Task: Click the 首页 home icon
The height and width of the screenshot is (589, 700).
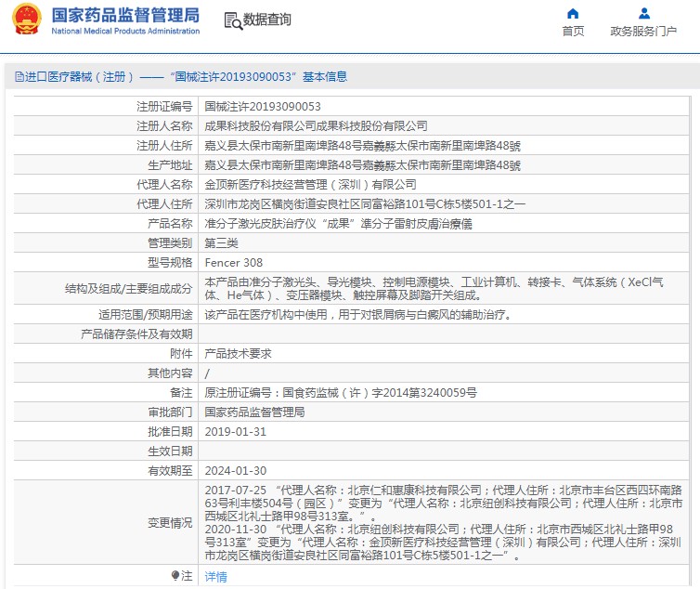Action: coord(573,13)
